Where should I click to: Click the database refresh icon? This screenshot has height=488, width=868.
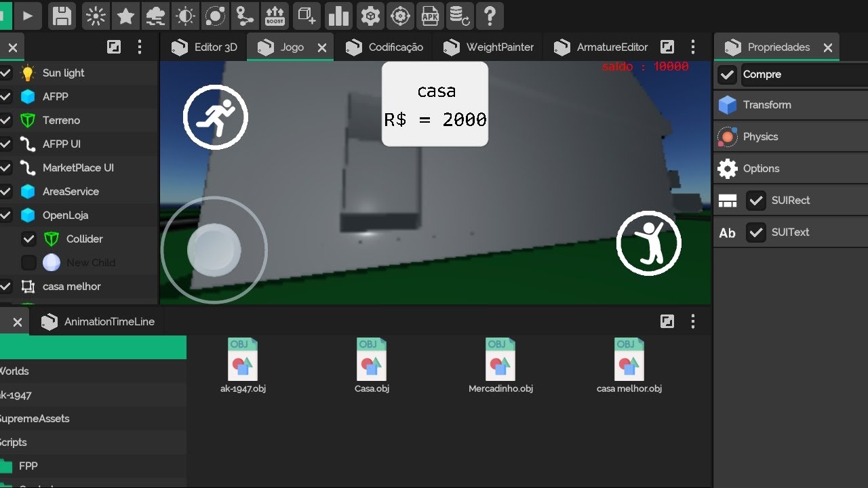460,15
